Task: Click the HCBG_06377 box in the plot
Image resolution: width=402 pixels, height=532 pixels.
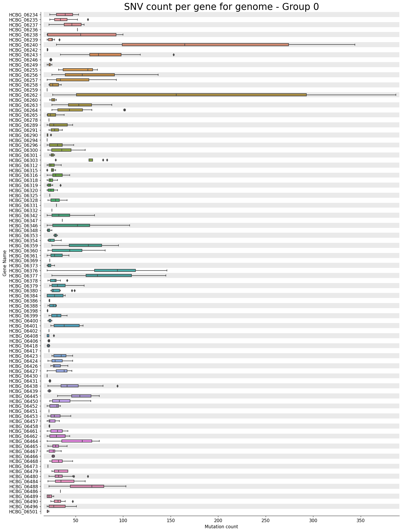Action: [x=109, y=276]
